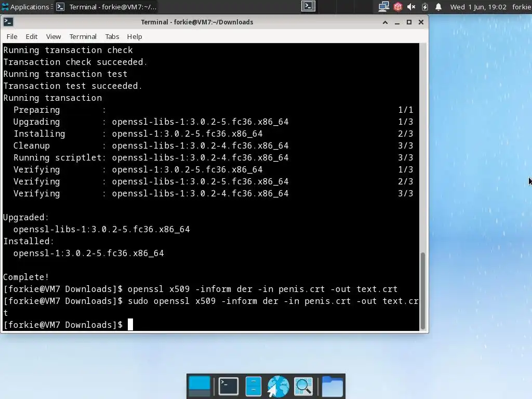Click the 'Running transaction test' line
532x399 pixels.
click(x=65, y=74)
